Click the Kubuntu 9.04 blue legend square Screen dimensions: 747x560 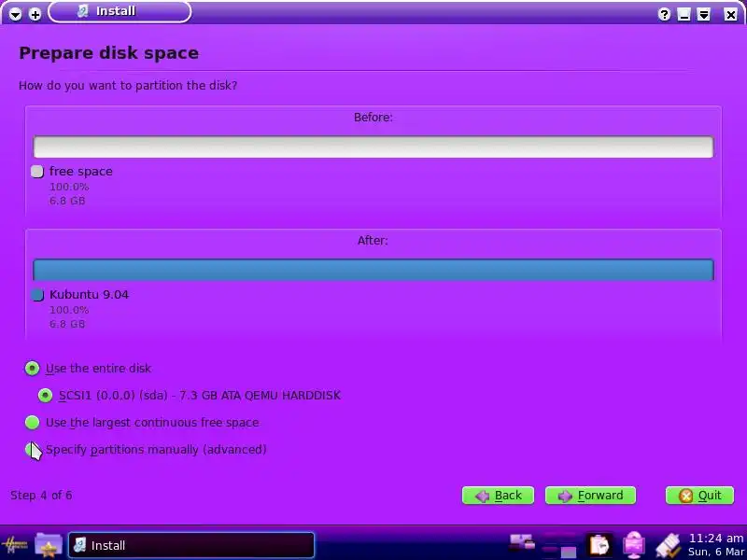37,295
